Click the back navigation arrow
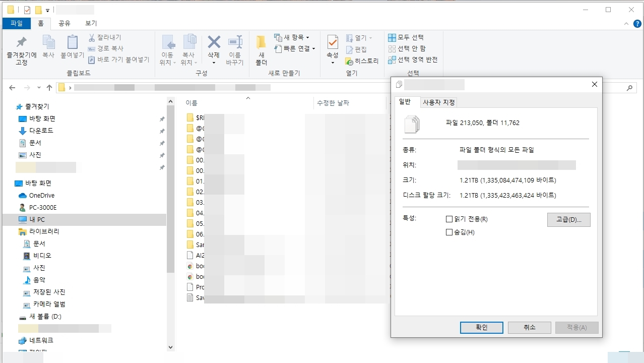This screenshot has width=644, height=363. pos(12,88)
